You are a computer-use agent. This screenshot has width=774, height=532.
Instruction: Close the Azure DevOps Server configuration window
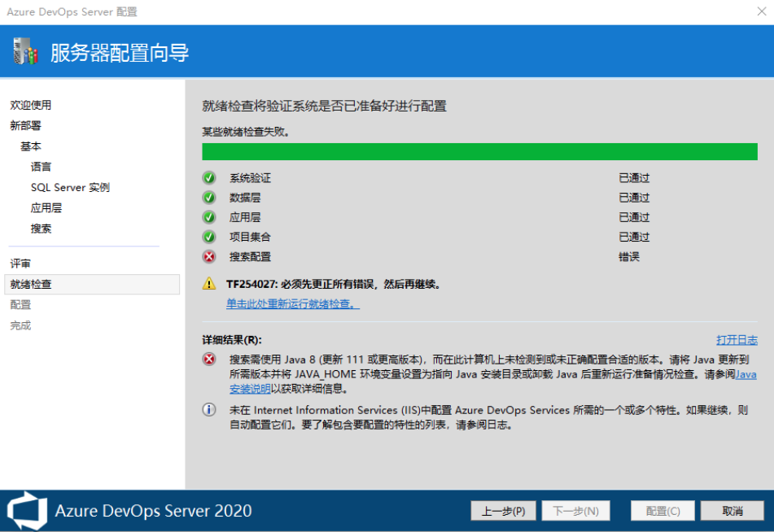(x=762, y=11)
